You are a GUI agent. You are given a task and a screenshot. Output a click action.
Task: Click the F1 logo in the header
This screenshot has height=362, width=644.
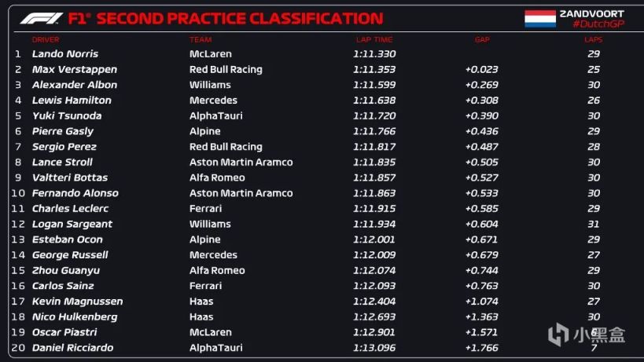pos(41,18)
